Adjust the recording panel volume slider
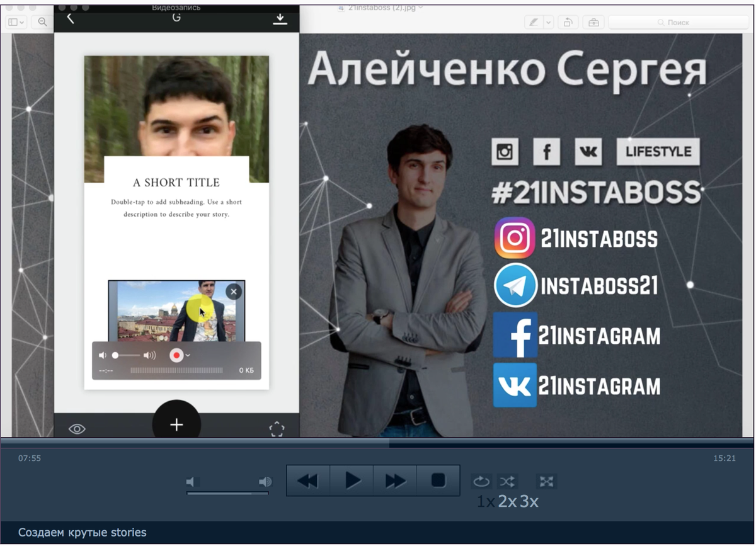The width and height of the screenshot is (756, 546). point(126,355)
